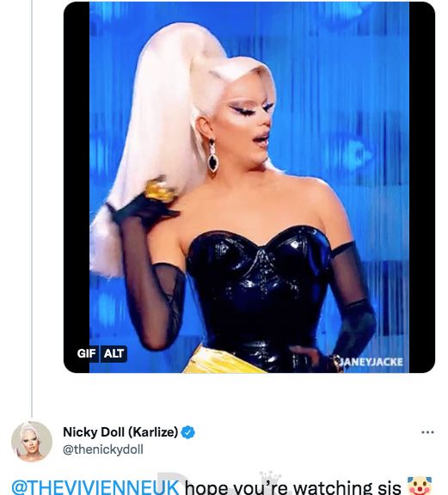The width and height of the screenshot is (448, 495).
Task: Click the left black letterbox bar of the GIF
Action: coord(77,186)
